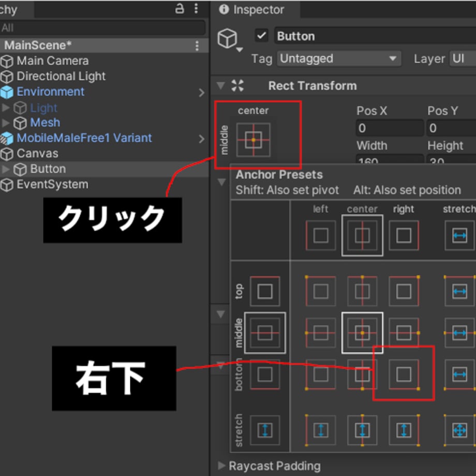Expand the Light object in hierarchy

click(x=5, y=108)
